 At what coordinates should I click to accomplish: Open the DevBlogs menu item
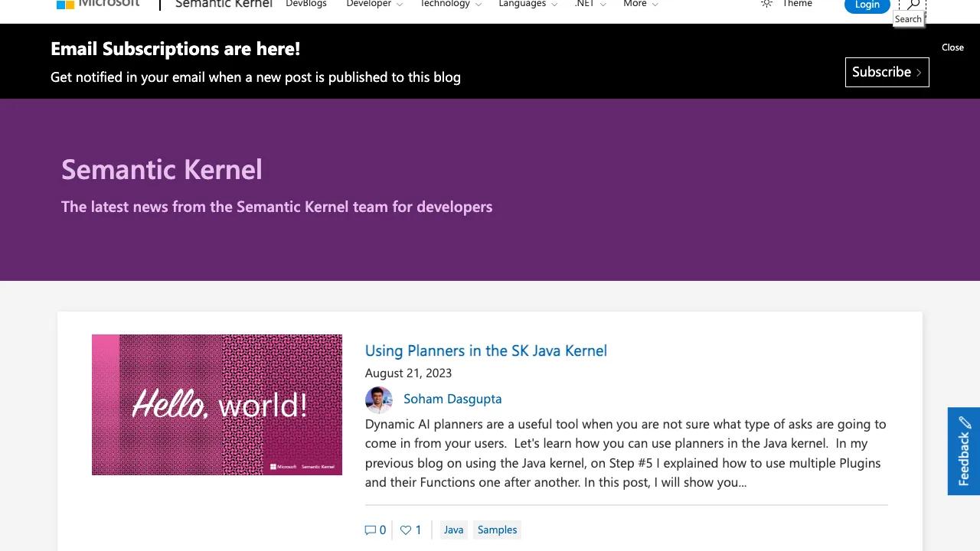[306, 4]
